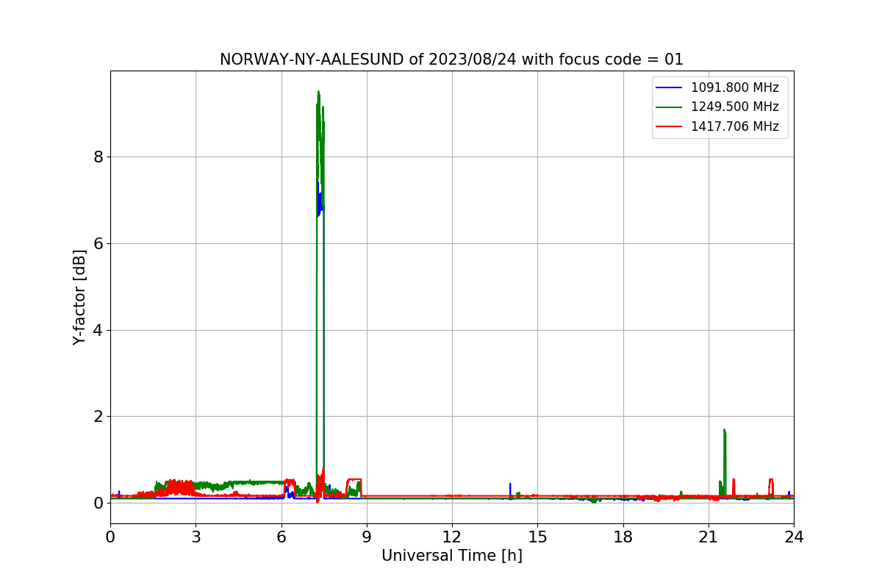Click the red legend line sample

click(670, 126)
